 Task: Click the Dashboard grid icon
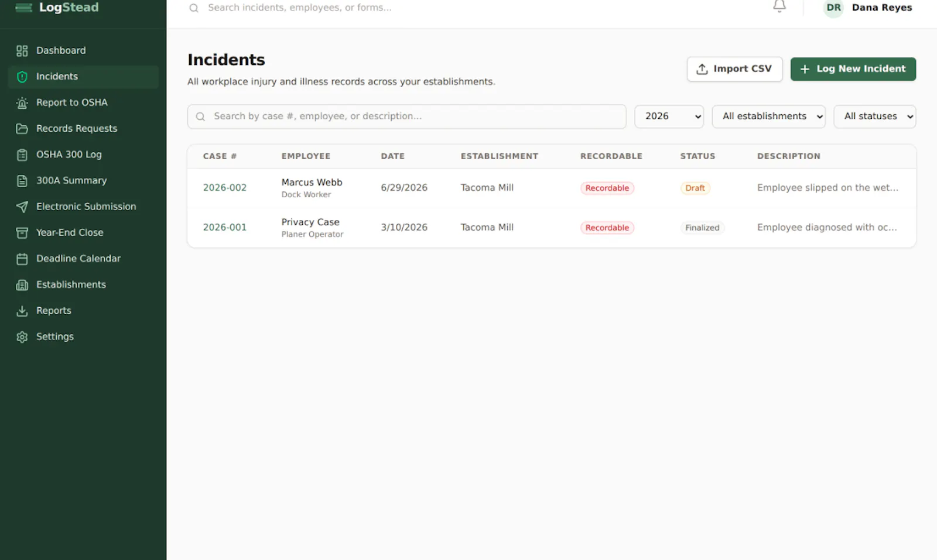coord(22,51)
